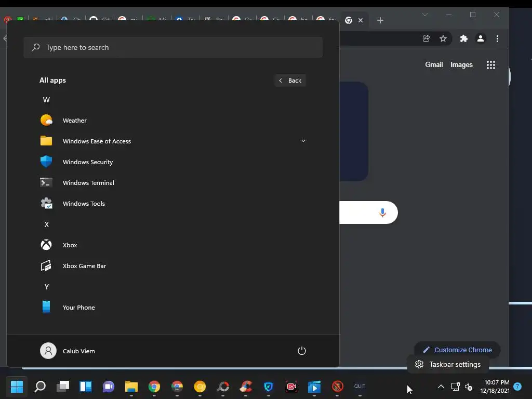Open a new Chrome tab
This screenshot has width=532, height=399.
coord(380,20)
